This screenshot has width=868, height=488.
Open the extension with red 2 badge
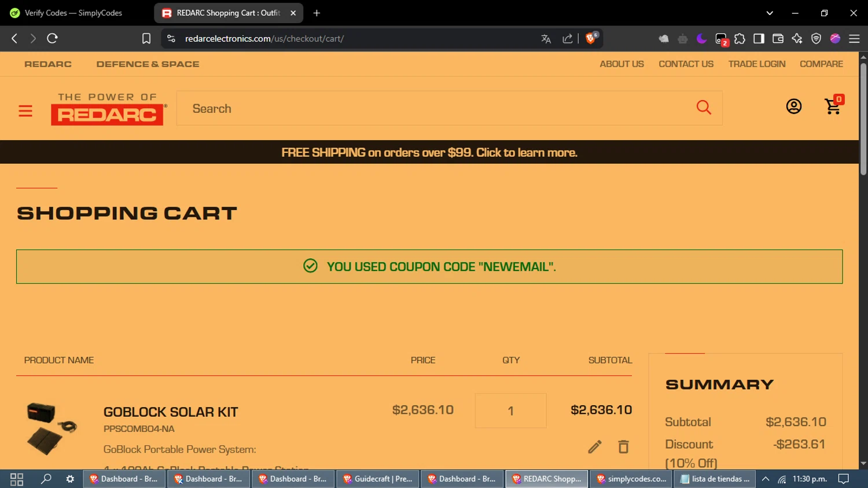[x=721, y=39]
